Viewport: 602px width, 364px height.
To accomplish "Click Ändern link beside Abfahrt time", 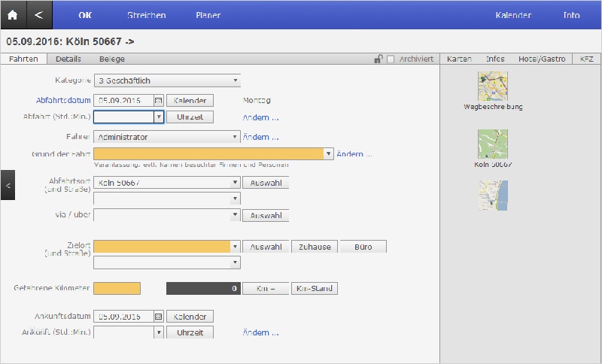I will 260,117.
